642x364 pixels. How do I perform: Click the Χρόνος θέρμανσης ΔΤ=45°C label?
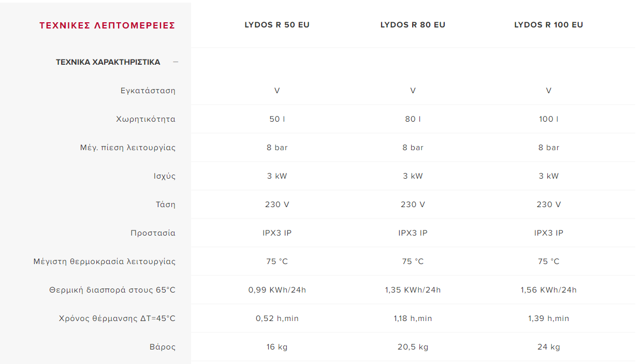click(x=118, y=318)
